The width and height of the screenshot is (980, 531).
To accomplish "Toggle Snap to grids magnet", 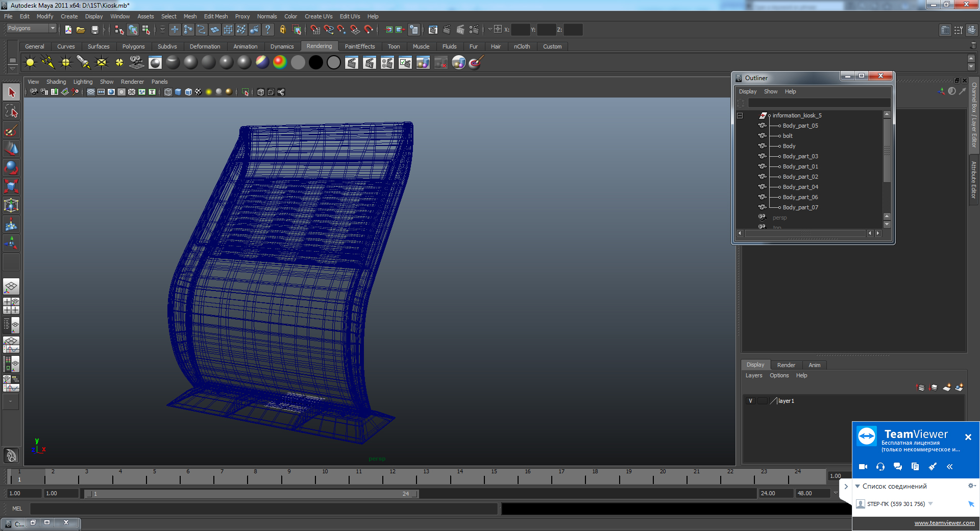I will pyautogui.click(x=315, y=30).
